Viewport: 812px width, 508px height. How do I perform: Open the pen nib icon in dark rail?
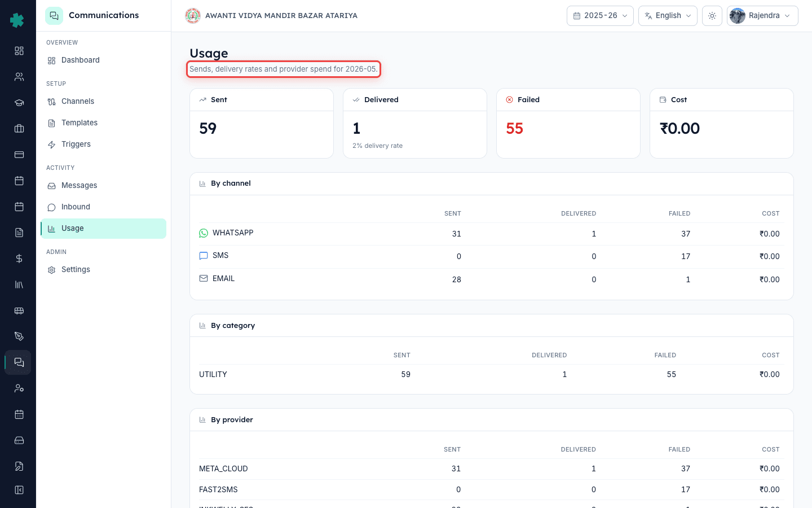click(x=19, y=336)
